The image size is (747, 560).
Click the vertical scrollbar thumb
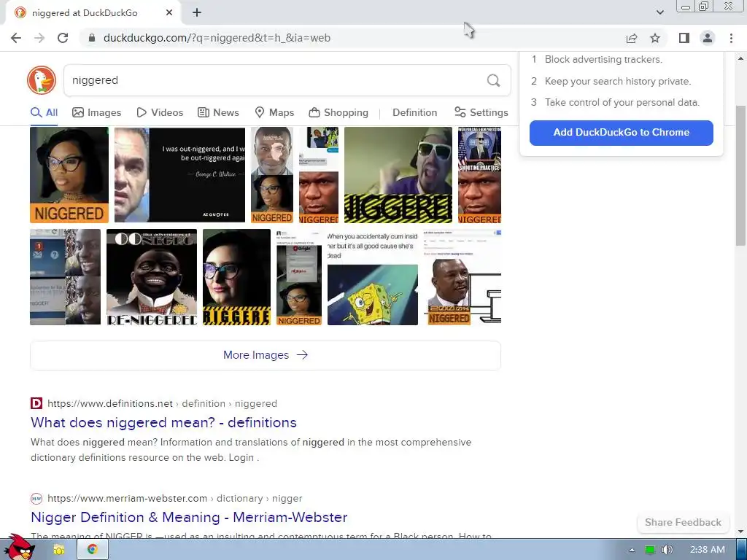pos(740,176)
